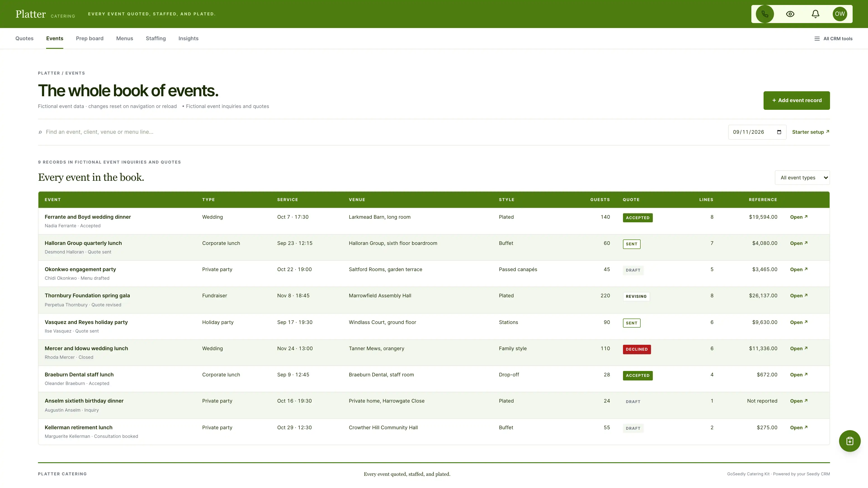Viewport: 868px width, 488px height.
Task: Open the notifications bell
Action: (x=815, y=14)
